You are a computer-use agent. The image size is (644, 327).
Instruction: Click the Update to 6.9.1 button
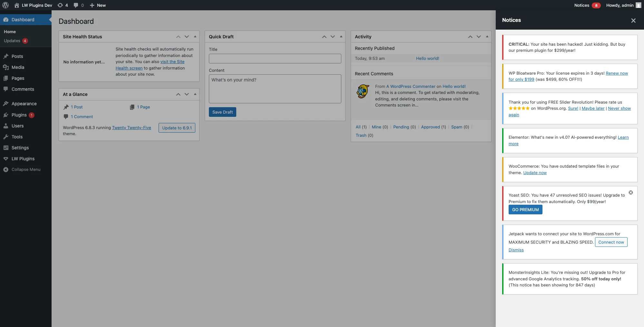[177, 128]
